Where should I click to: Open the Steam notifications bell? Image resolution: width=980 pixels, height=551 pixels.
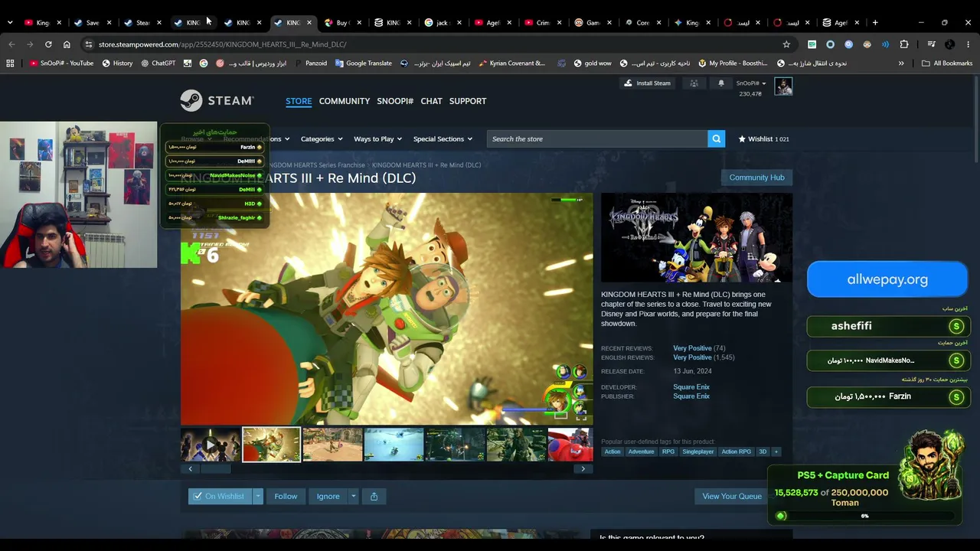(x=720, y=83)
